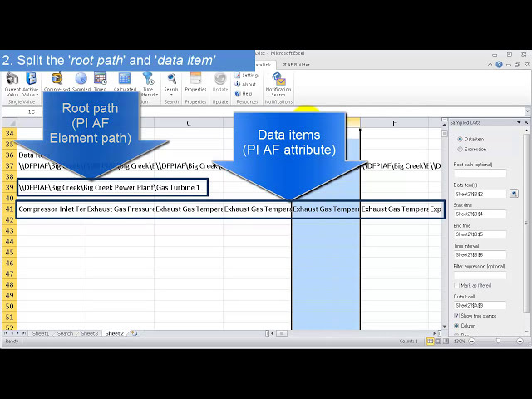Switch to the Sheet3 tab
The image size is (532, 399).
[x=89, y=333]
